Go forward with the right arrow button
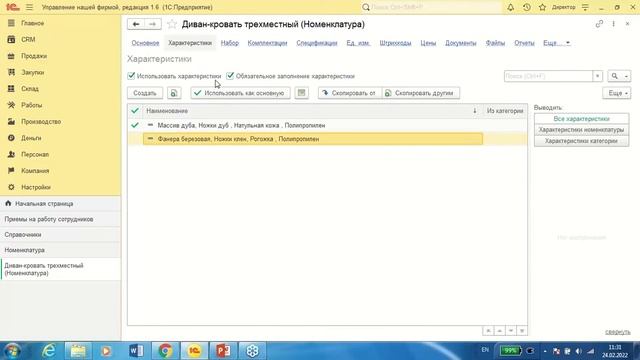The height and width of the screenshot is (360, 640). [x=152, y=24]
